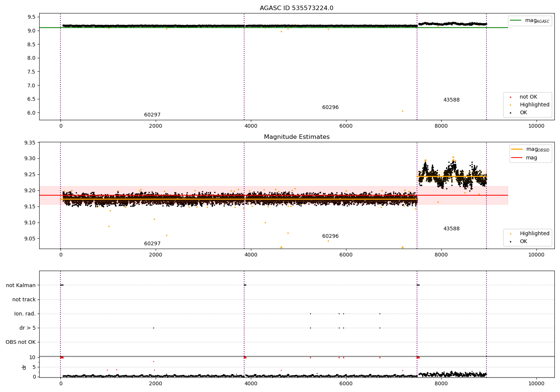Viewport: 560px width, 392px height.
Task: Click the "dr > 5" axis label
Action: (28, 328)
